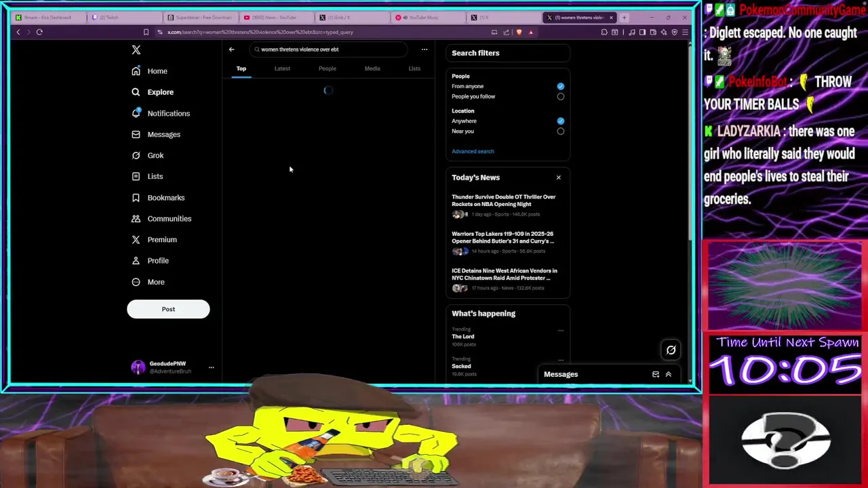This screenshot has height=488, width=868.
Task: Select the Near you location option
Action: coord(561,131)
